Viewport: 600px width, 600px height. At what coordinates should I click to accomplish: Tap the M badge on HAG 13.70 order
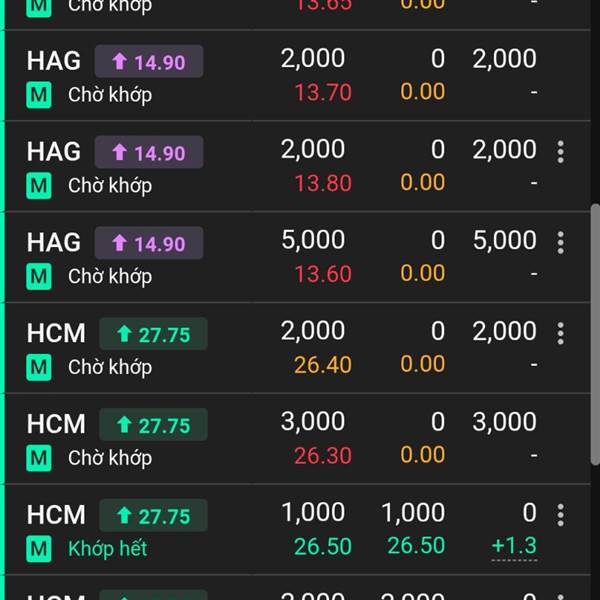39,95
